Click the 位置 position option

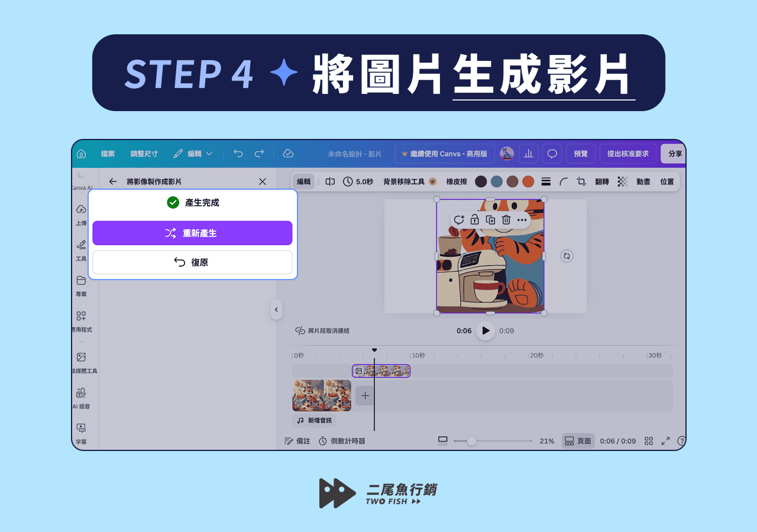(667, 181)
